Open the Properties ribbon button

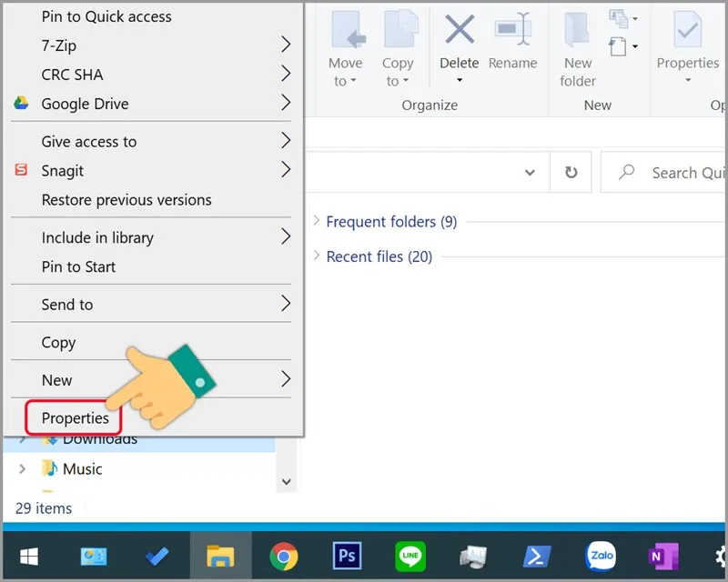coord(687,33)
